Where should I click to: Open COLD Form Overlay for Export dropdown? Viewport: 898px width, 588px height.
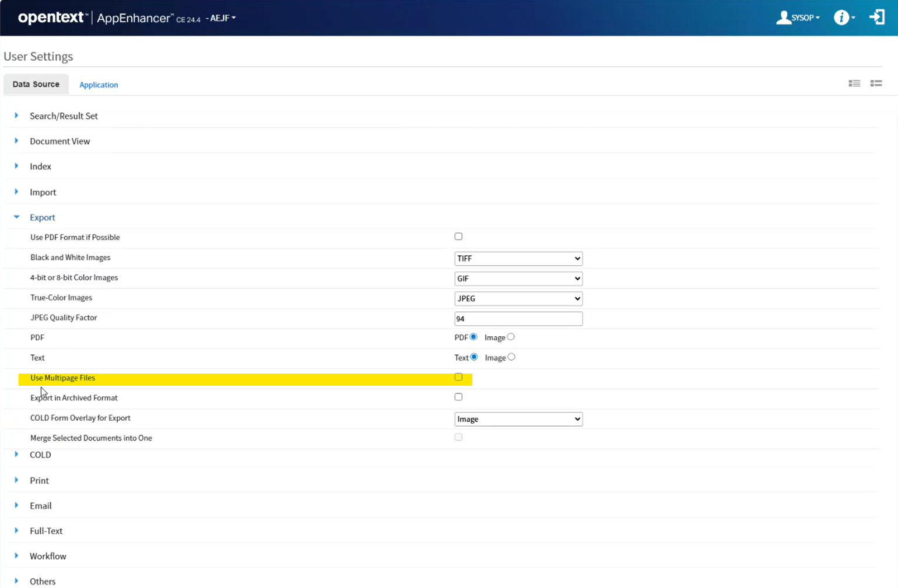[518, 419]
